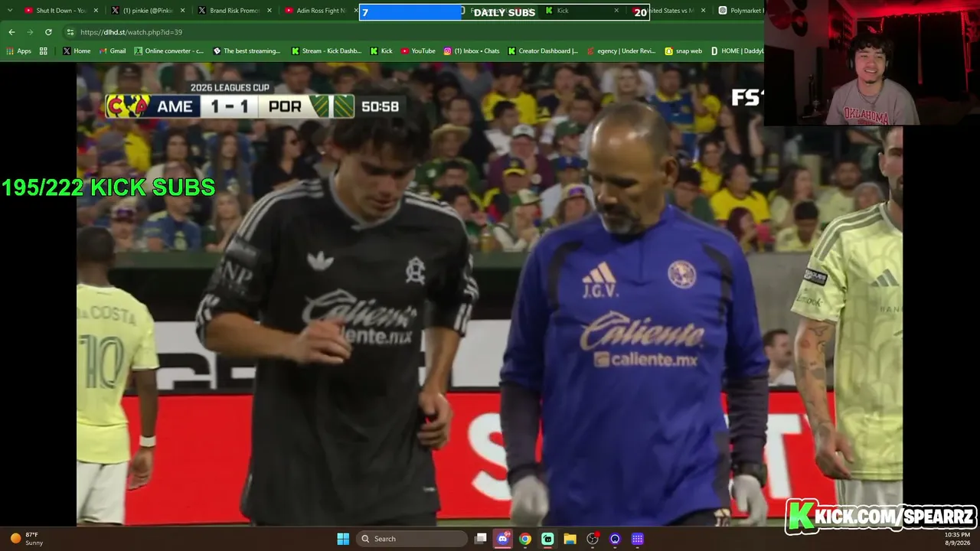Screen dimensions: 980x551
Task: Open the snap web bookmark
Action: click(683, 51)
